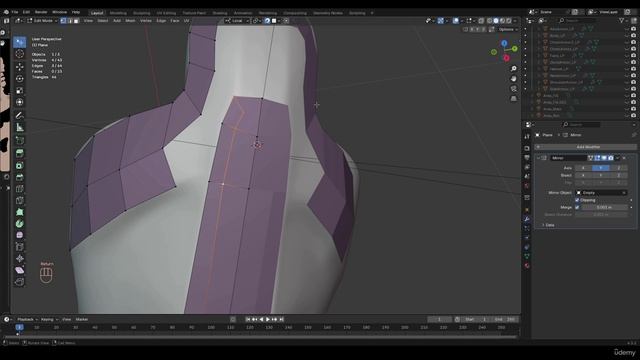Open the viewport Options dropdown
The width and height of the screenshot is (640, 360).
coord(508,29)
